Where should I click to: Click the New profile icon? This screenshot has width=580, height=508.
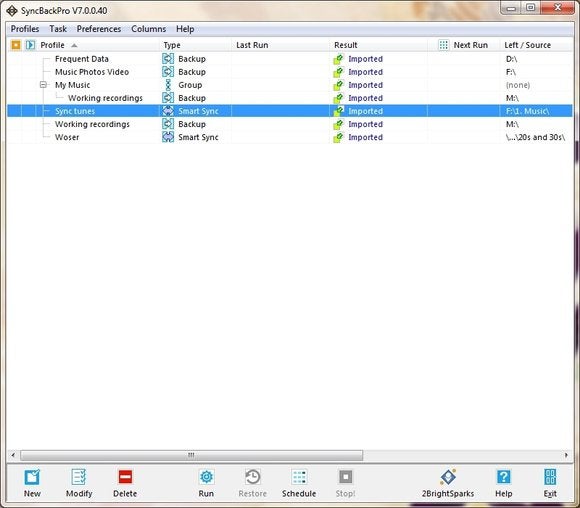[x=32, y=477]
